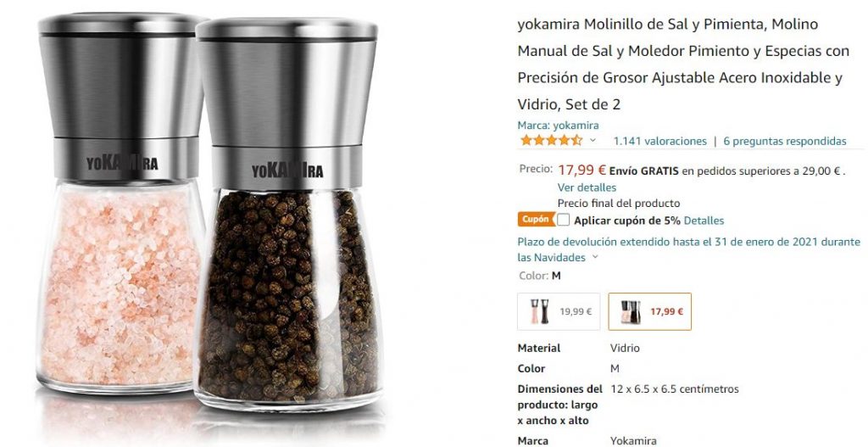Click the orange Cupón badge

pyautogui.click(x=536, y=220)
